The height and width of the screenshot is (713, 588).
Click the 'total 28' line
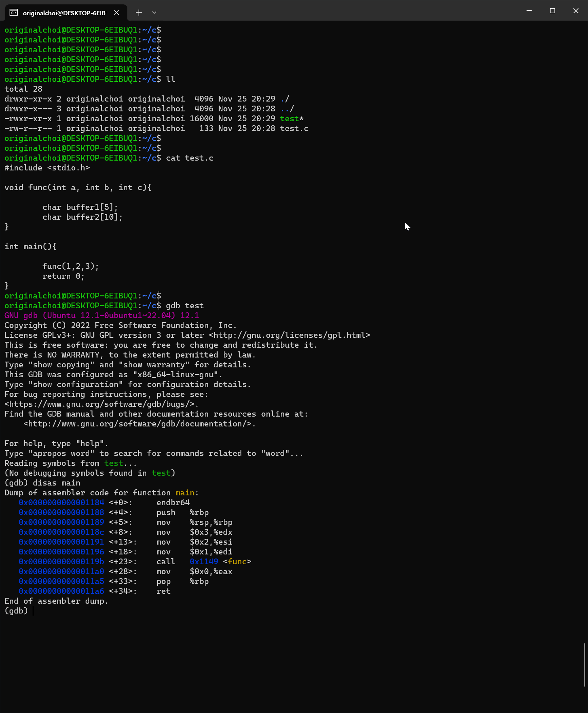pos(23,89)
